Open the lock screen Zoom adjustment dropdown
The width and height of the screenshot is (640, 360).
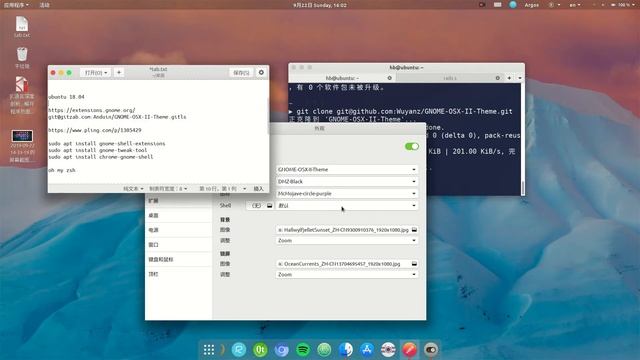click(347, 275)
